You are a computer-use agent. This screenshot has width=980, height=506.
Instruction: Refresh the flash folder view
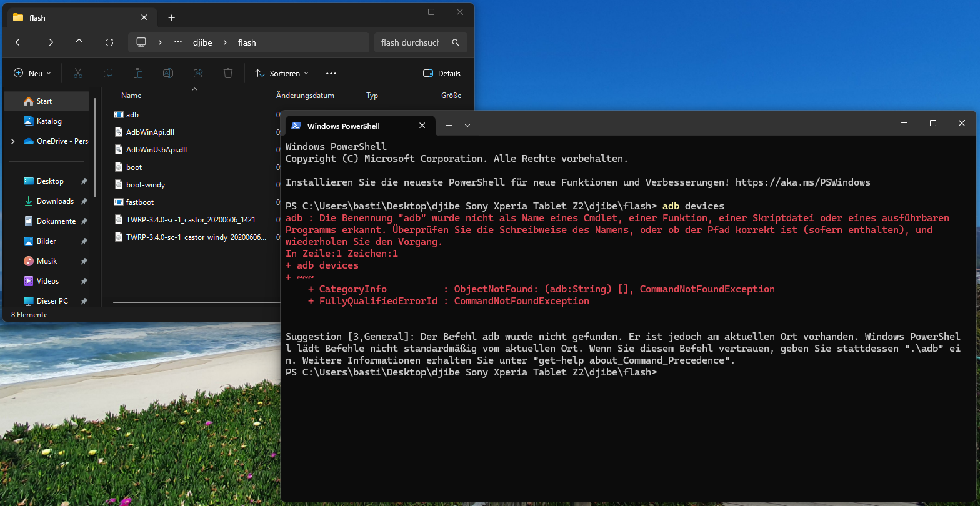pyautogui.click(x=109, y=42)
